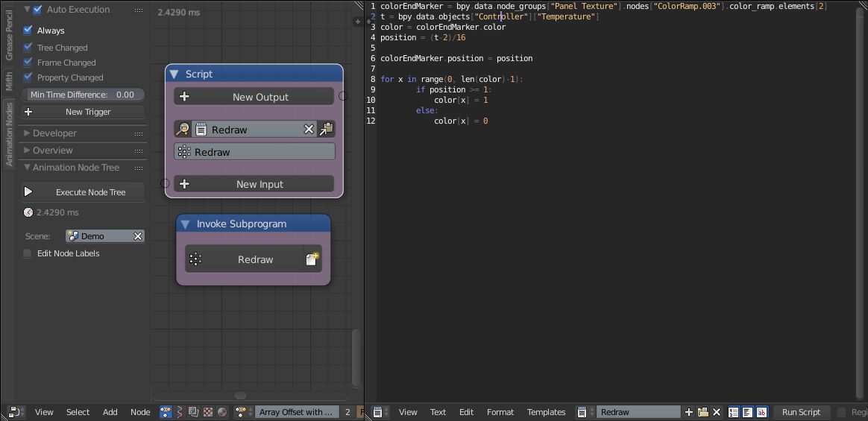Browse node trees with the datablock icon

(x=242, y=411)
